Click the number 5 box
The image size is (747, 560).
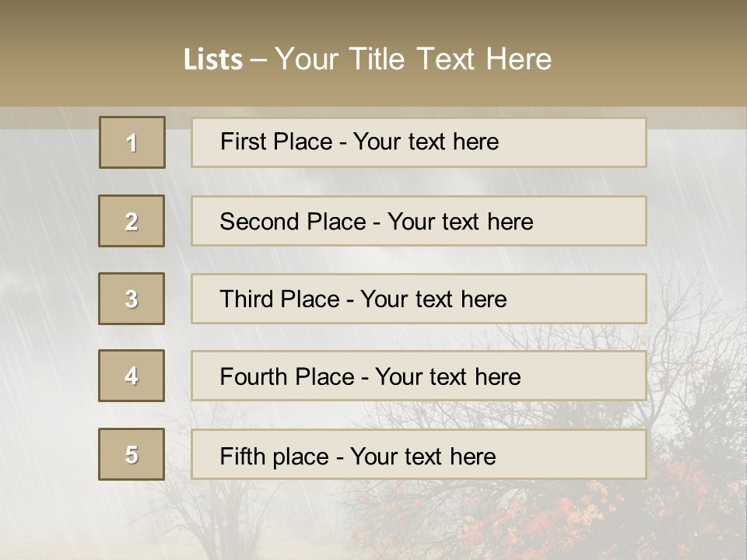coord(132,454)
